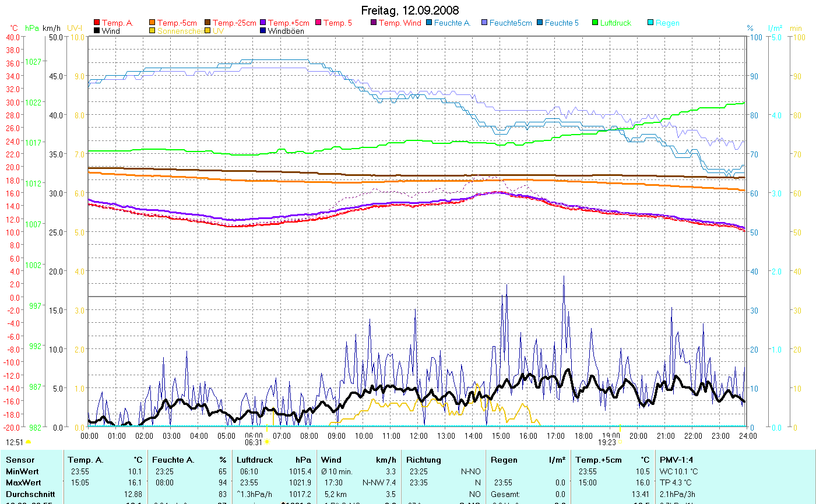Viewport: 816px width, 504px height.
Task: Click the purple Temp.+5cm legend square
Action: [263, 23]
